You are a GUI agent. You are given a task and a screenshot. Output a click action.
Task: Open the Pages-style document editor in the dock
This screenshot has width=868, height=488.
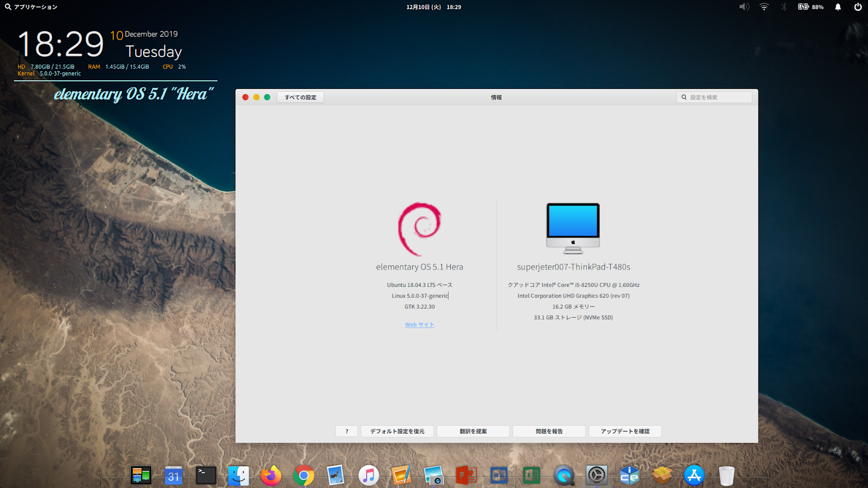tap(401, 476)
